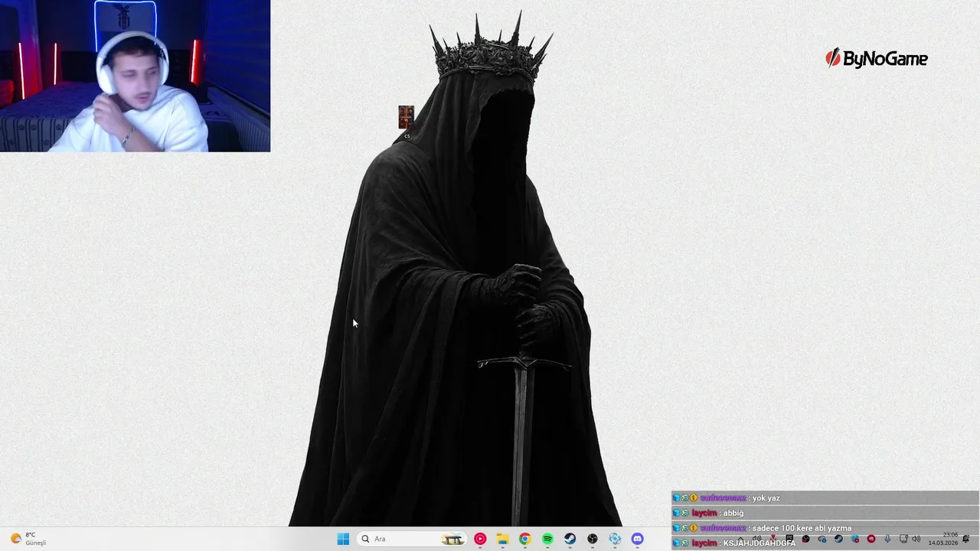Open the Windows Start menu

tap(343, 539)
